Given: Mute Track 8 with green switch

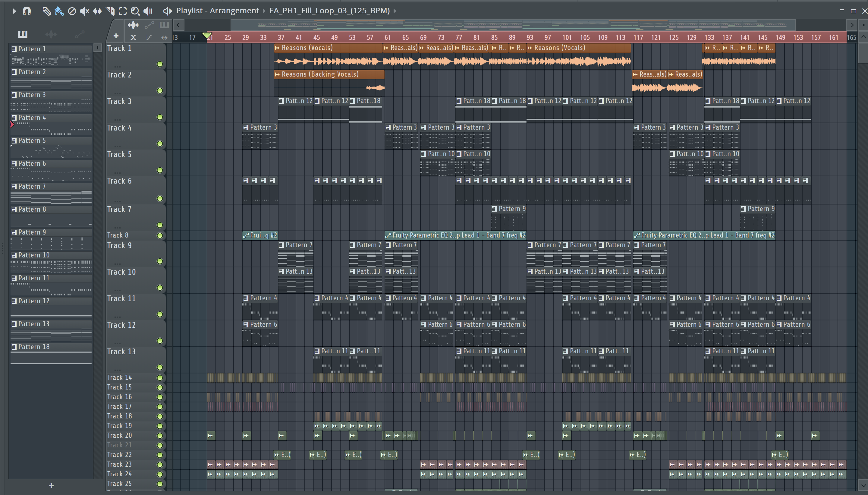Looking at the screenshot, I should (x=160, y=235).
